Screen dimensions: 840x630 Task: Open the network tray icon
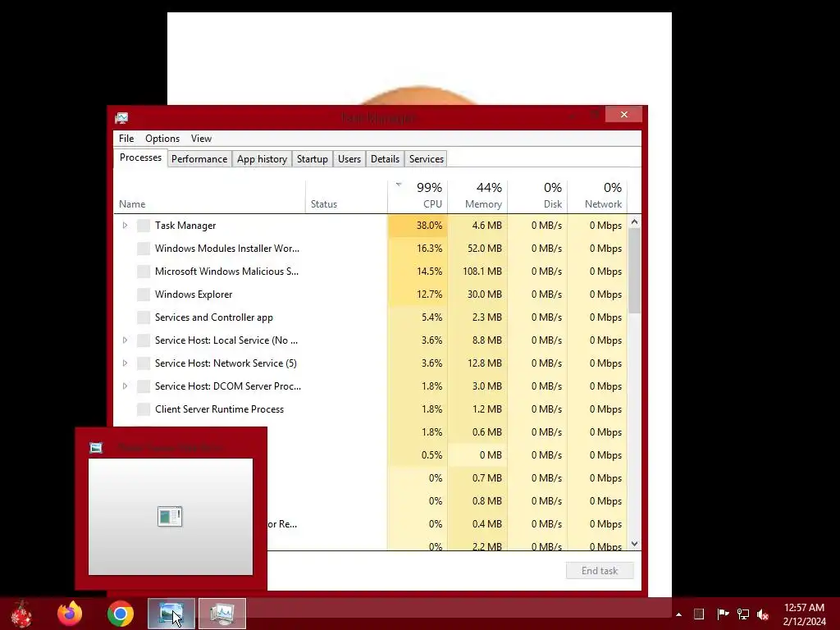[743, 614]
